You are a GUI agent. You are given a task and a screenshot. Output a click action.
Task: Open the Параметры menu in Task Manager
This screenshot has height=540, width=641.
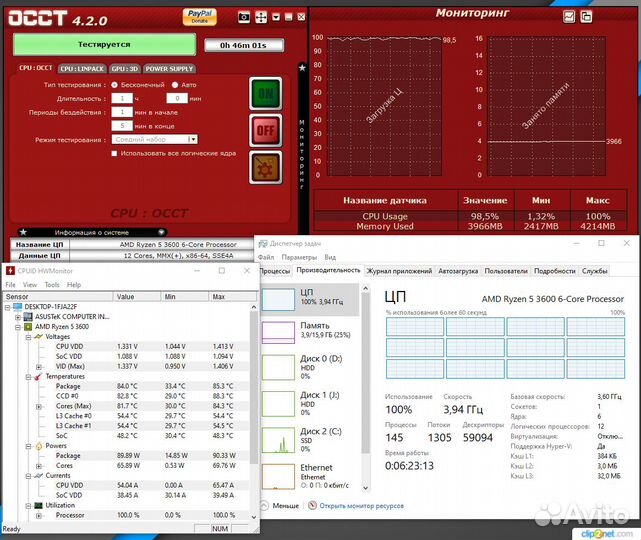299,257
